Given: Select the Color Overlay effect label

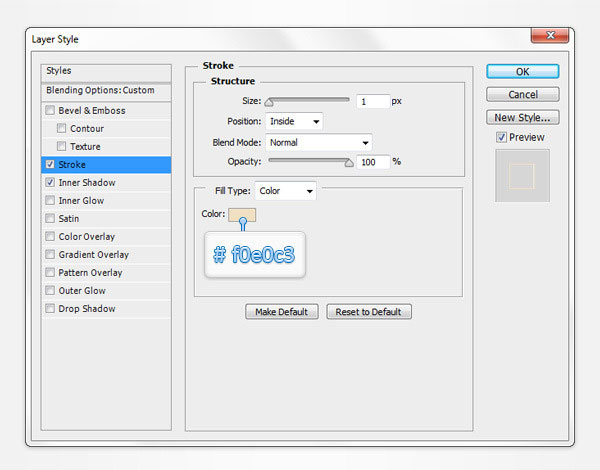Looking at the screenshot, I should (86, 237).
